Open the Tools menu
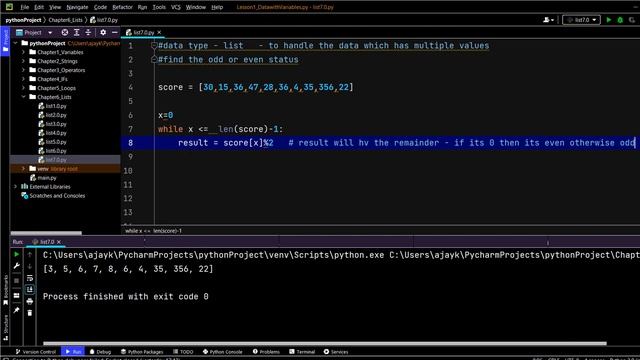This screenshot has height=360, width=640. click(159, 7)
